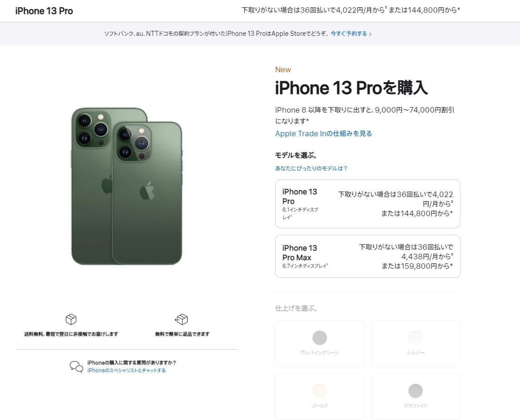Click the gold color swatch circle
Image resolution: width=520 pixels, height=420 pixels.
[320, 391]
